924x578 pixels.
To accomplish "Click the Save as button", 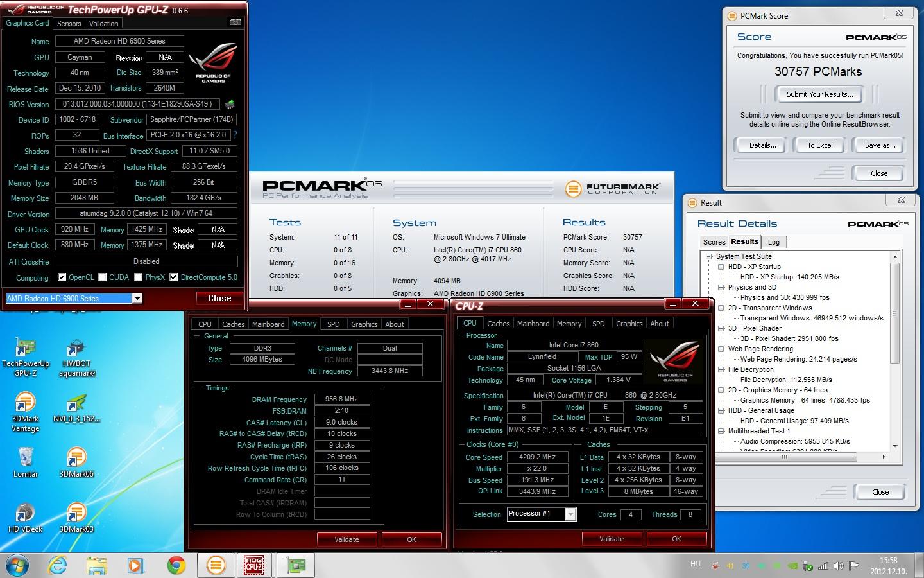I will [x=879, y=145].
